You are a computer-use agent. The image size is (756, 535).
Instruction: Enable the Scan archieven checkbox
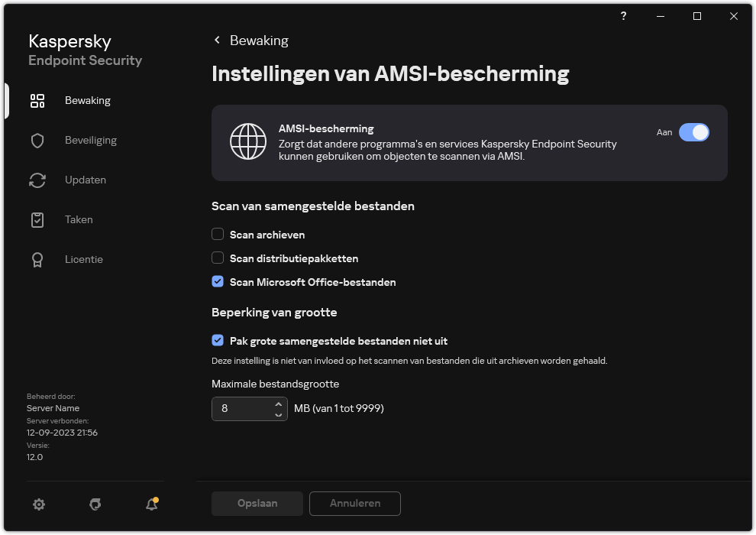click(x=218, y=234)
